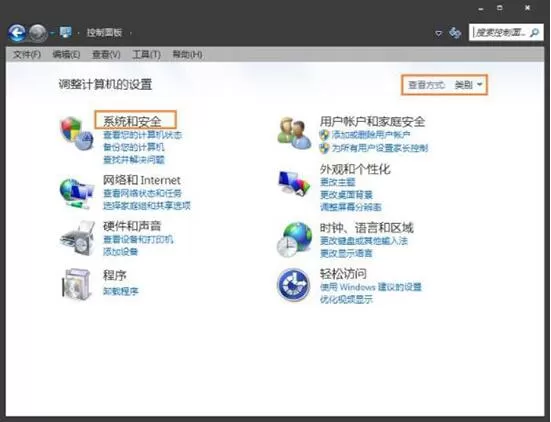The height and width of the screenshot is (422, 551).
Task: Click the 系统和安全 shield icon
Action: [77, 134]
